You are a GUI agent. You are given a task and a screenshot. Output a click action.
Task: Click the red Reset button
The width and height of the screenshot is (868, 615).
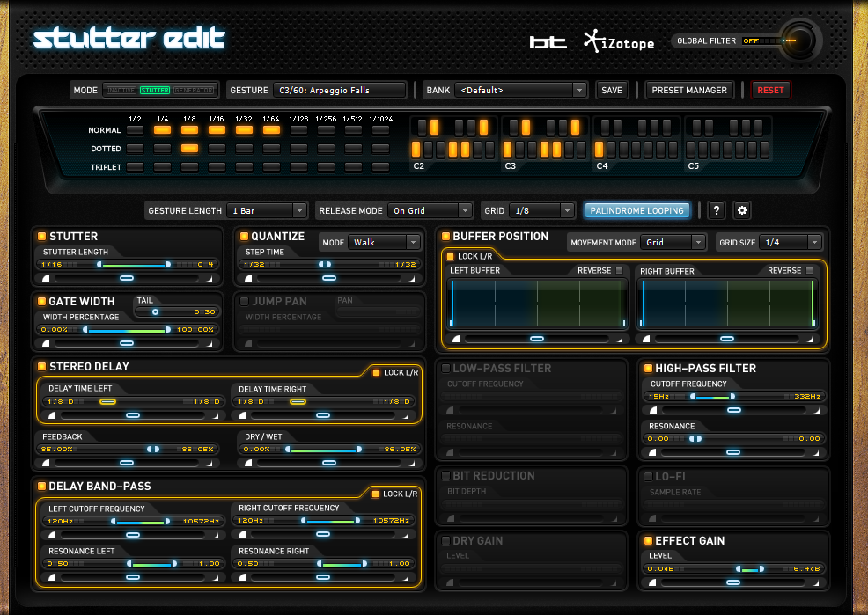(770, 90)
